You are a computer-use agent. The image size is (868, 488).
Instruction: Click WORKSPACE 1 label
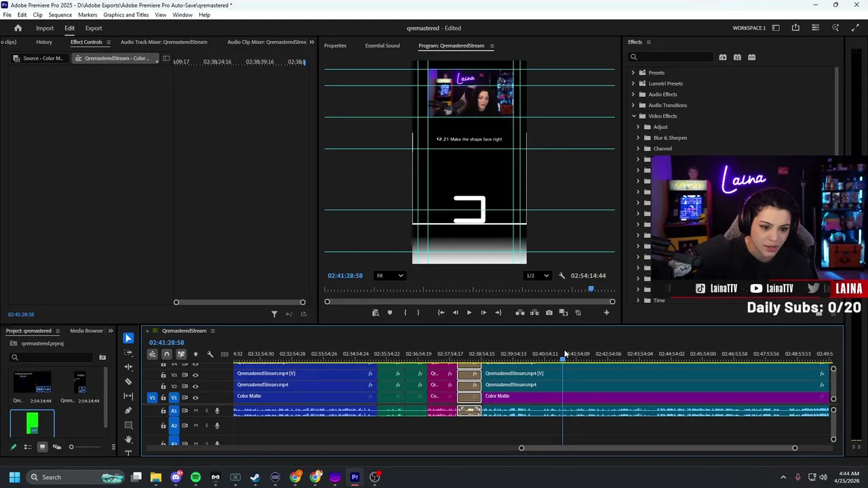point(749,28)
